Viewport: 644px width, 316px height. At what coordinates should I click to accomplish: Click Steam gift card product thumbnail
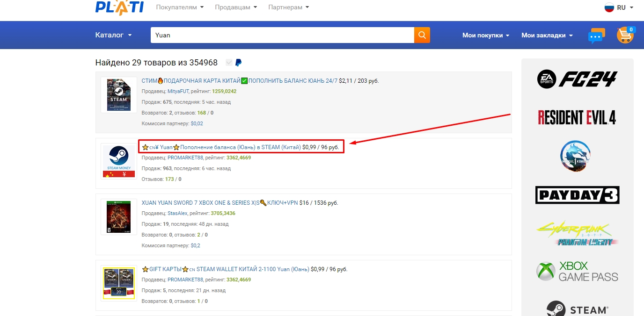[119, 94]
